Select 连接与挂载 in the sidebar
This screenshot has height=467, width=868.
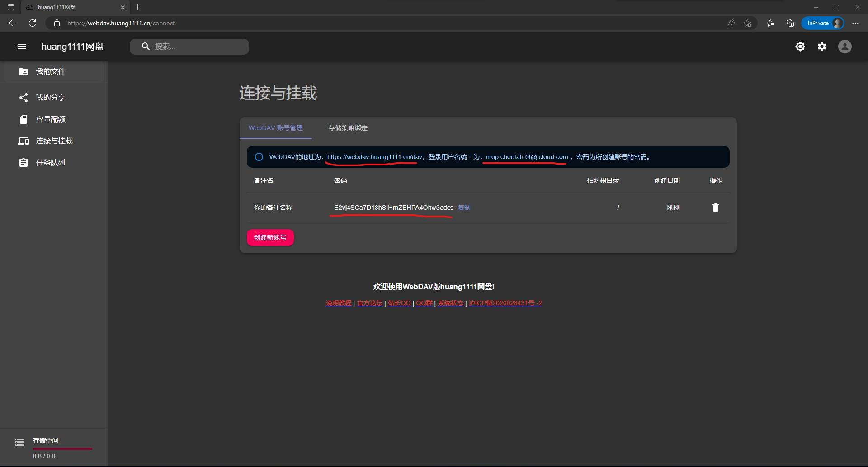(x=54, y=141)
